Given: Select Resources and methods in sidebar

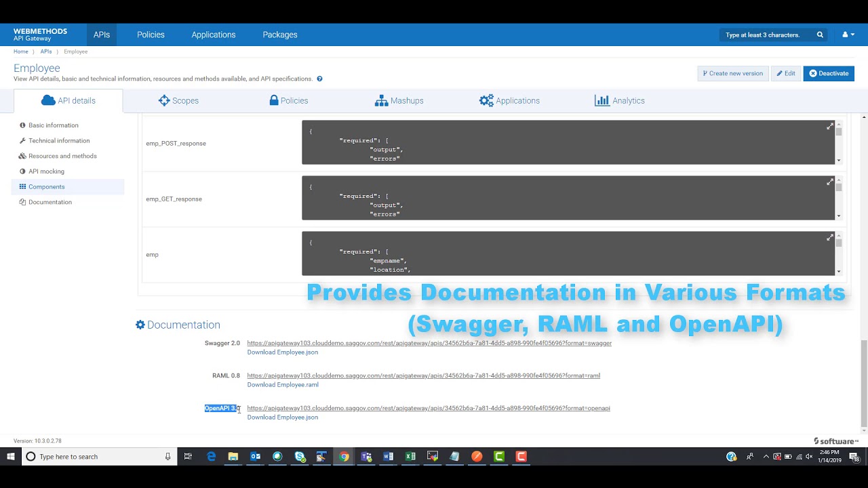Looking at the screenshot, I should pyautogui.click(x=62, y=156).
